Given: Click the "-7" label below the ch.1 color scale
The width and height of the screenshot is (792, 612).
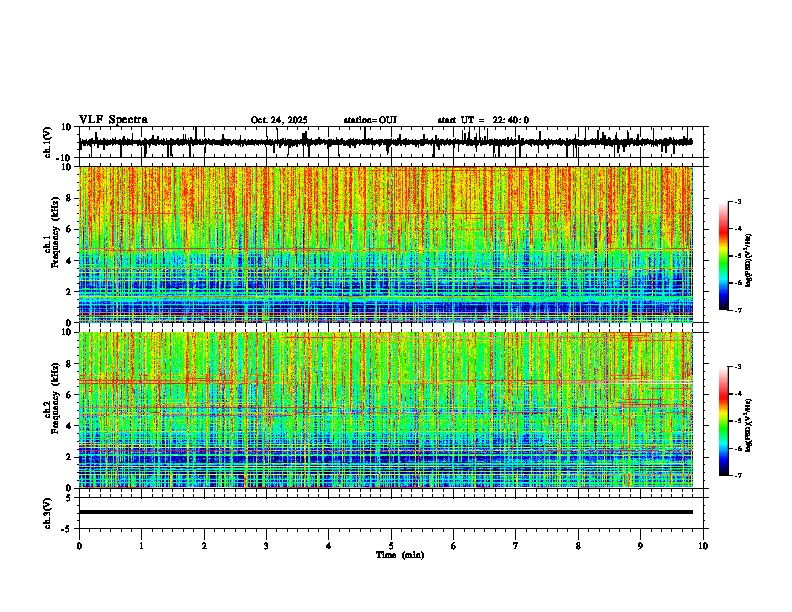Looking at the screenshot, I should [x=738, y=310].
